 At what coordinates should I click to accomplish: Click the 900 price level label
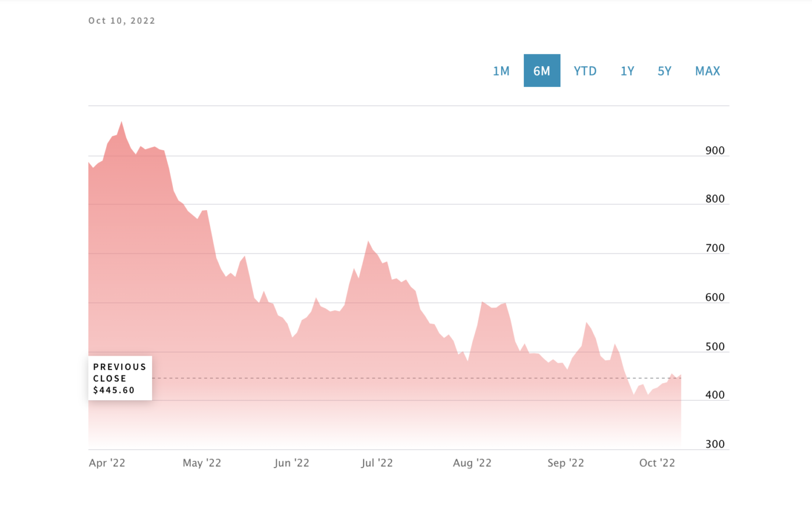(x=715, y=150)
